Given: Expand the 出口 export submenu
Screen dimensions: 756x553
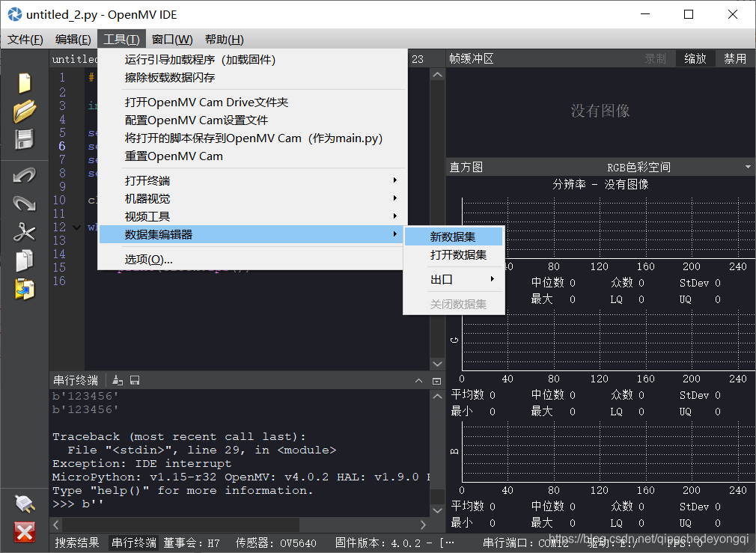Looking at the screenshot, I should pos(454,279).
